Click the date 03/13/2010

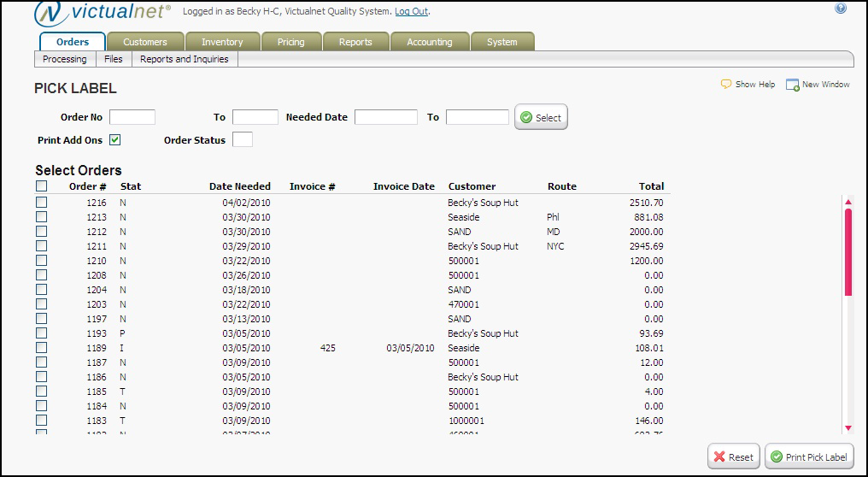click(246, 319)
